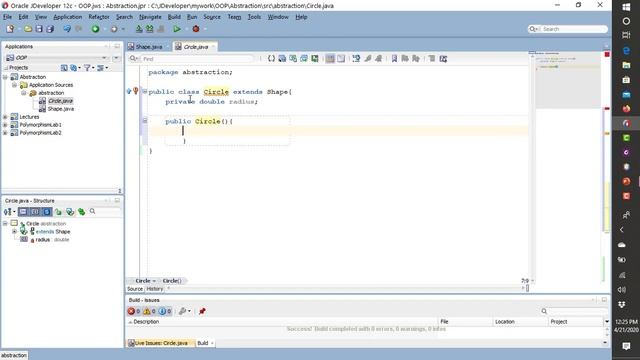
Task: Select the Live Issues: Circle.java tab
Action: [x=158, y=343]
